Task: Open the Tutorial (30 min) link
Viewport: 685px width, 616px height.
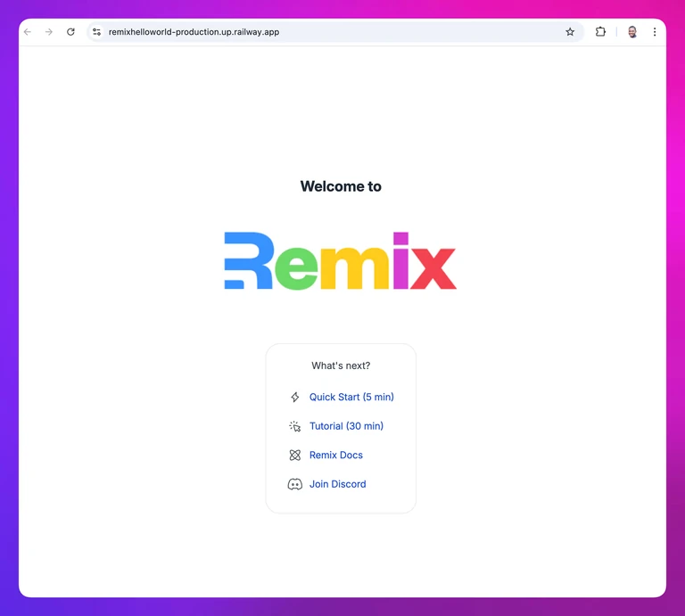Action: pyautogui.click(x=346, y=426)
